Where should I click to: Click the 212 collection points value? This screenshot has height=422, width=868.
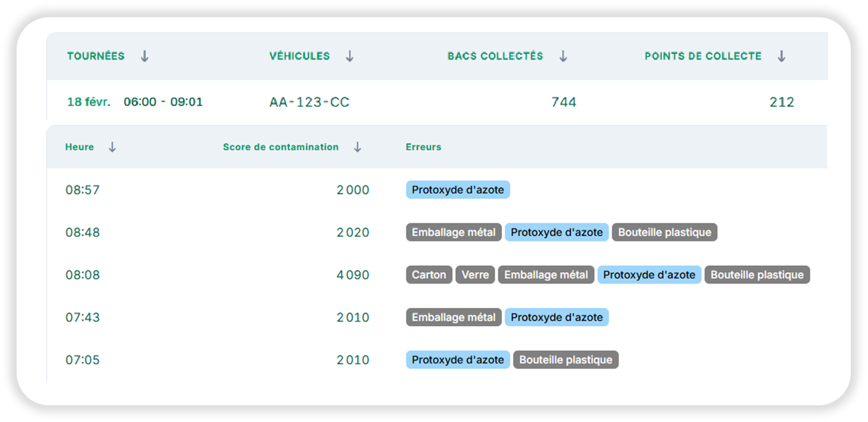(782, 102)
